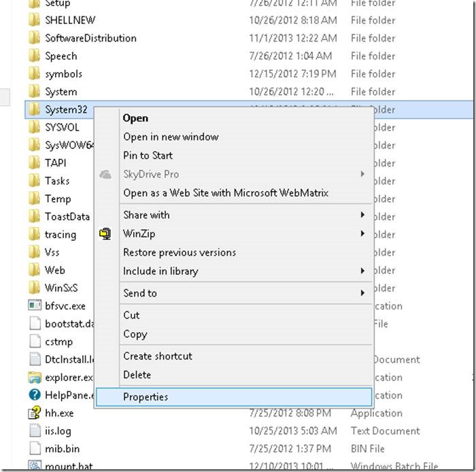Click the WinZip icon in context menu

pos(105,234)
